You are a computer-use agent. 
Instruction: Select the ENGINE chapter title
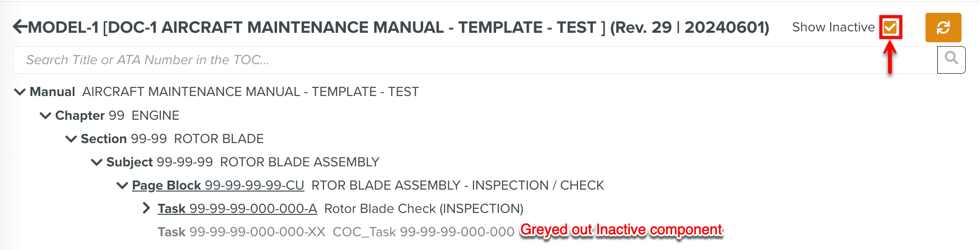click(x=155, y=115)
